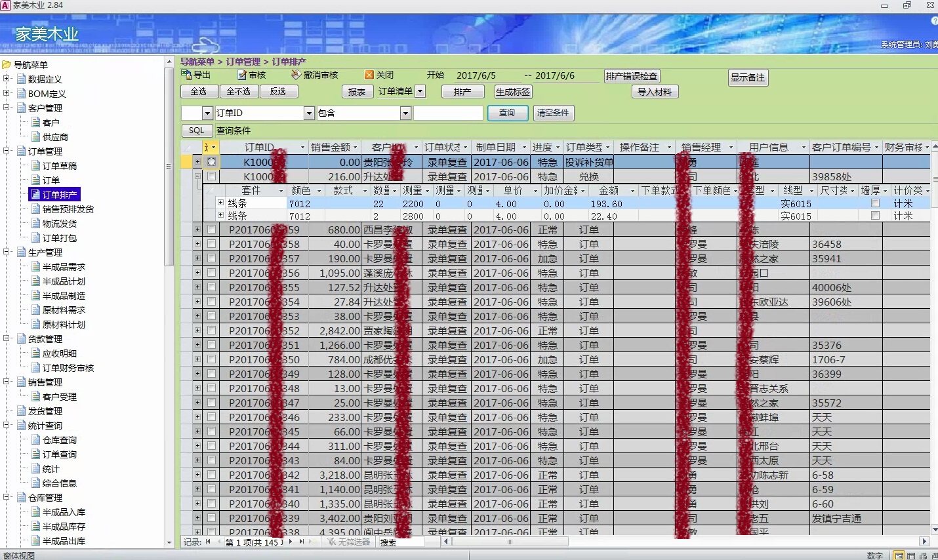Check the box for order ending 357
938x560 pixels.
[x=211, y=258]
